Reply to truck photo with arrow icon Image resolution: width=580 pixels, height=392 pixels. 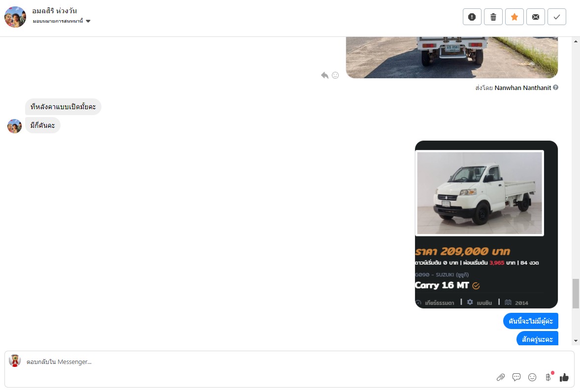(324, 75)
